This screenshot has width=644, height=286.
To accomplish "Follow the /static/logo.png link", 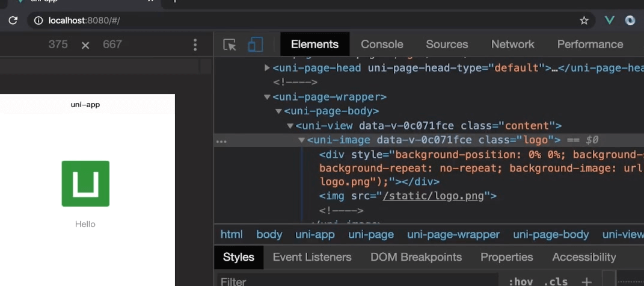I will [x=434, y=196].
